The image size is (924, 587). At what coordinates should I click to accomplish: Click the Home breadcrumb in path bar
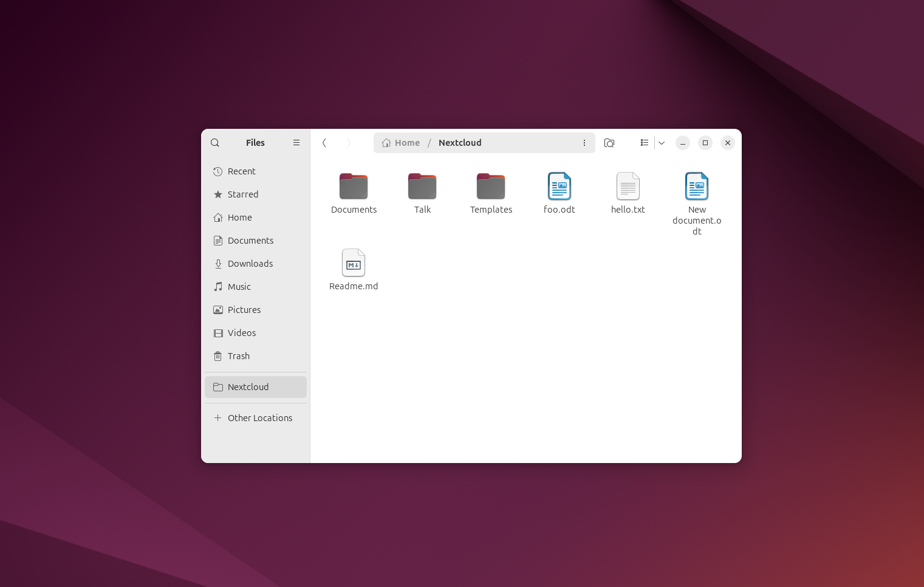[401, 143]
